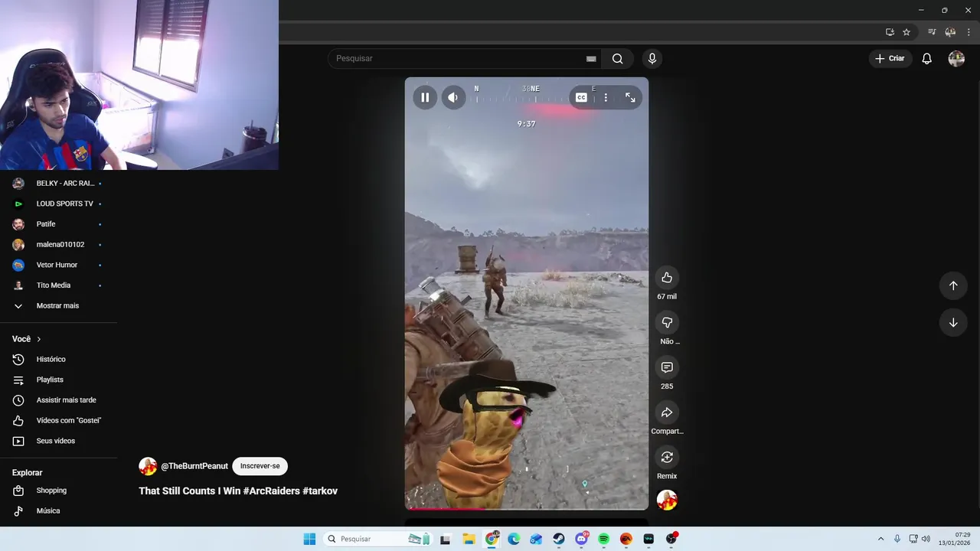Screen dimensions: 980x551
Task: Open the Vetor Humor channel
Action: coord(58,265)
